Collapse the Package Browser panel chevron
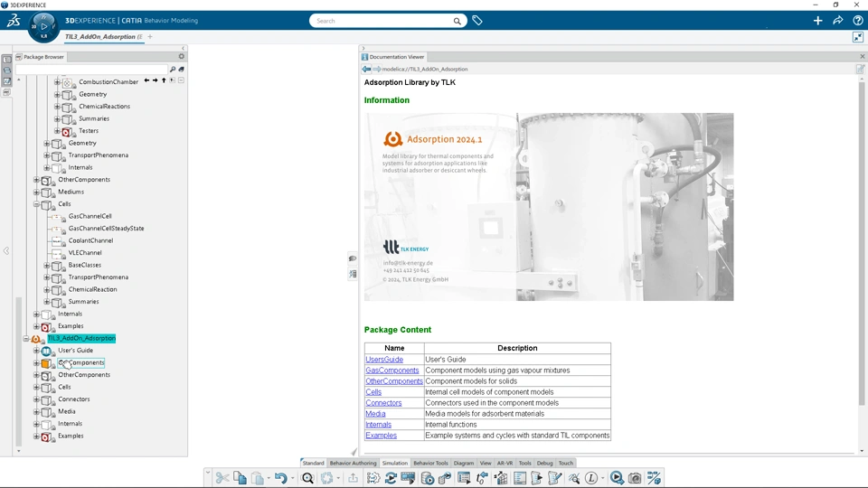868x488 pixels. (x=183, y=48)
